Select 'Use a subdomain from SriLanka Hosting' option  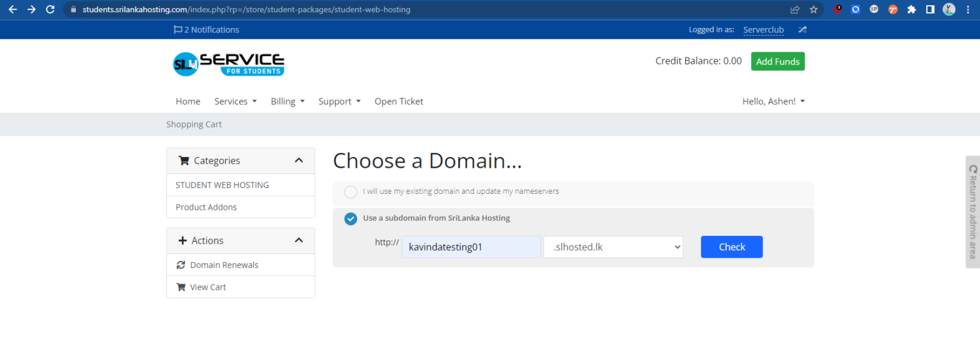click(x=351, y=219)
